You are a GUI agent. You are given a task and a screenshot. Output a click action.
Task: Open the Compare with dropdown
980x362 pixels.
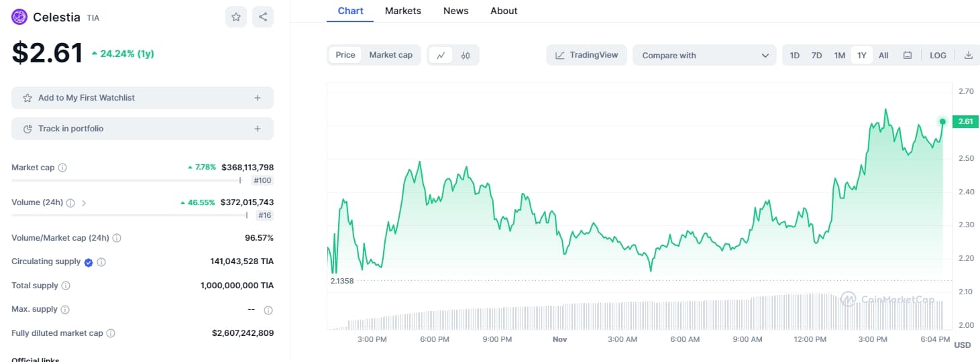(704, 55)
